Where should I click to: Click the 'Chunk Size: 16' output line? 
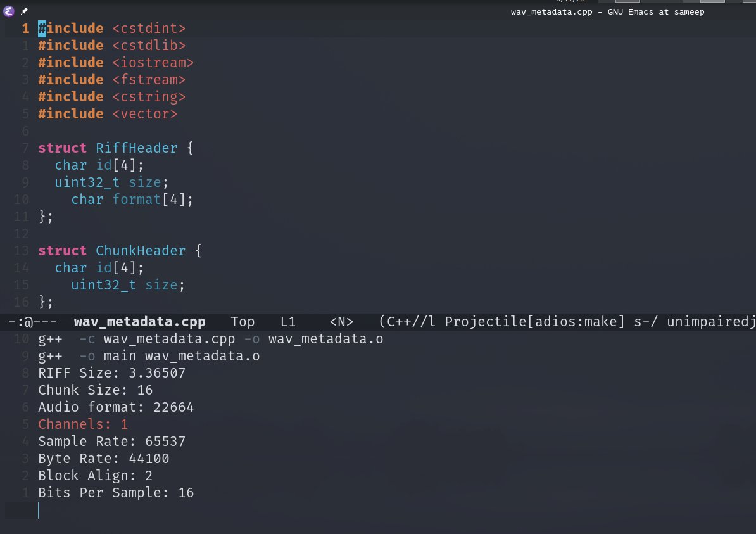pos(96,390)
